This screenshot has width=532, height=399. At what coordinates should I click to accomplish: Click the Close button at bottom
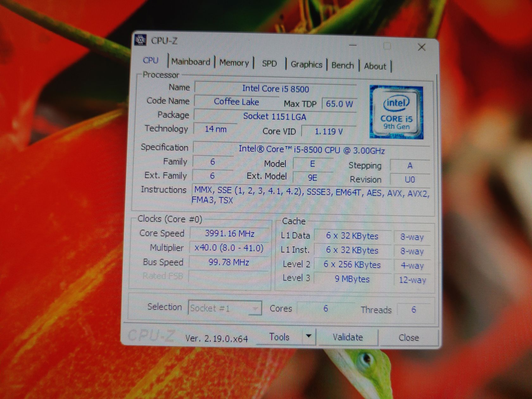[x=408, y=338]
